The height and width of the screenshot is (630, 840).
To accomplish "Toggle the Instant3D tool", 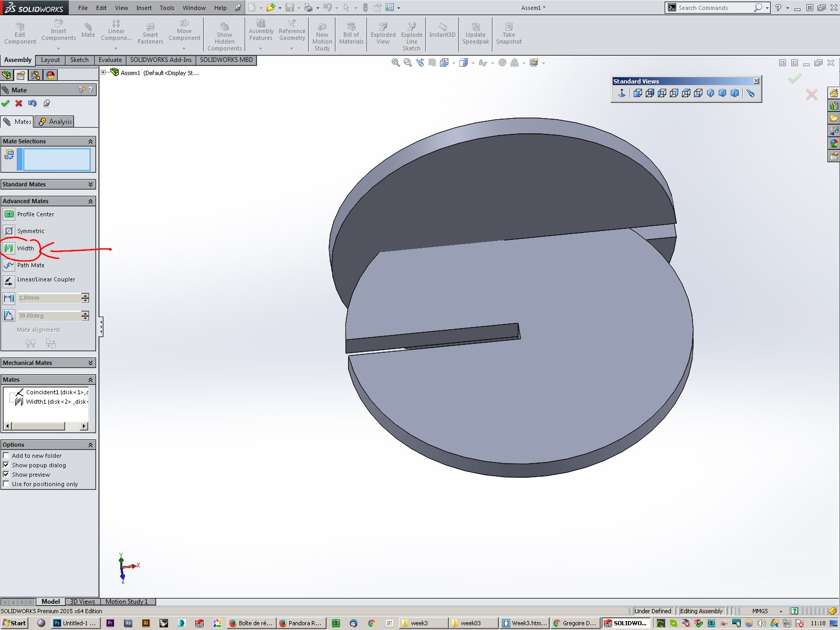I will (442, 30).
